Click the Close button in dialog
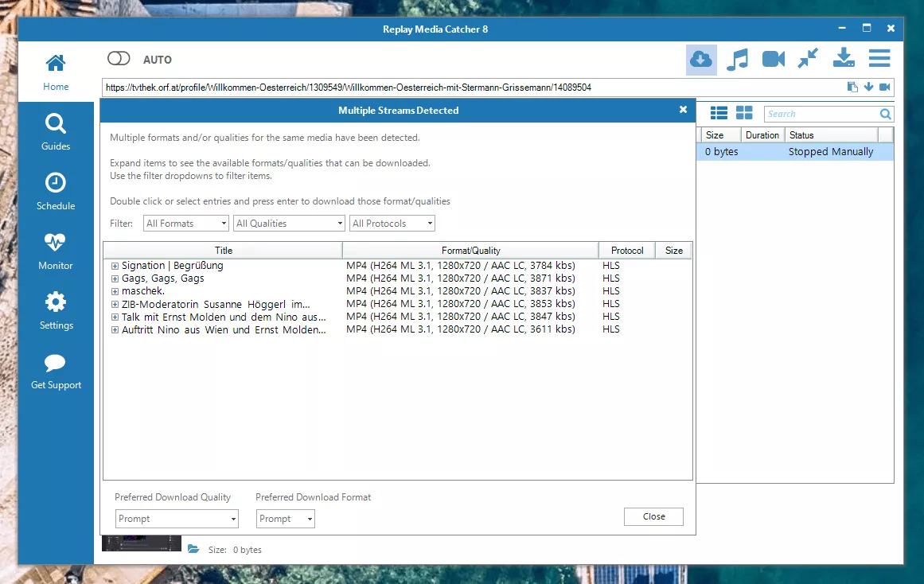924x584 pixels. tap(653, 516)
